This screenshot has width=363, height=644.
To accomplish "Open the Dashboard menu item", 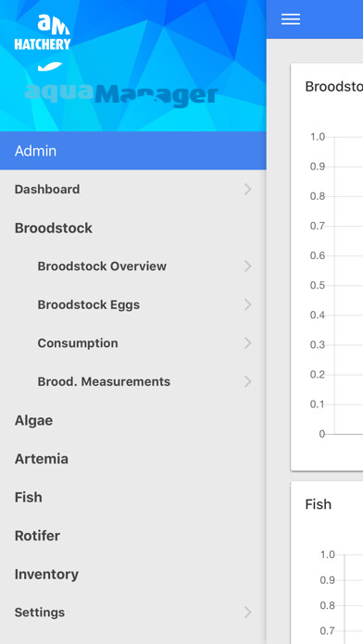I will 133,190.
